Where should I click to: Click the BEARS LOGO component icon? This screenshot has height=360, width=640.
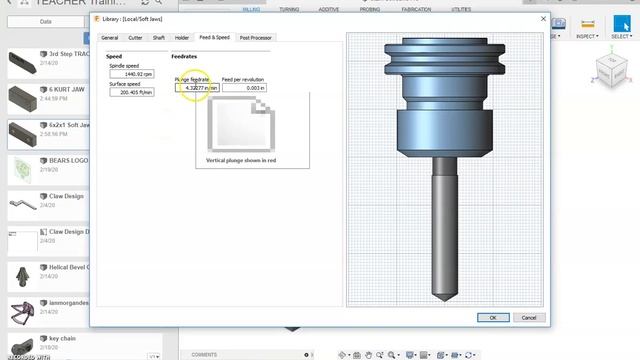click(x=44, y=160)
